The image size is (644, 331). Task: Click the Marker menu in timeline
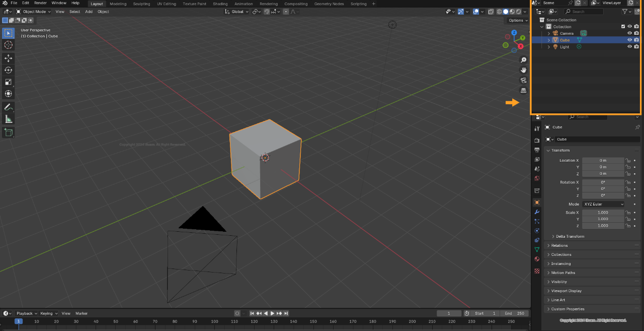pos(82,313)
